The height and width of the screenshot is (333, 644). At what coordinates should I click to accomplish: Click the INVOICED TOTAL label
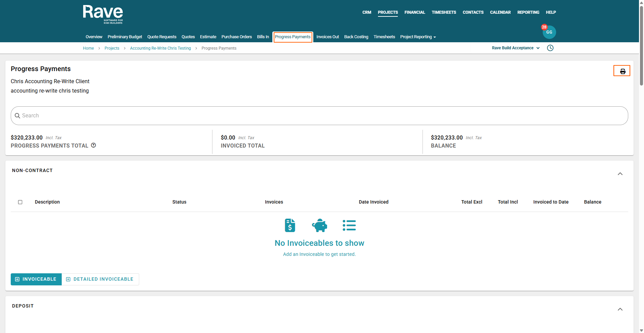click(243, 146)
